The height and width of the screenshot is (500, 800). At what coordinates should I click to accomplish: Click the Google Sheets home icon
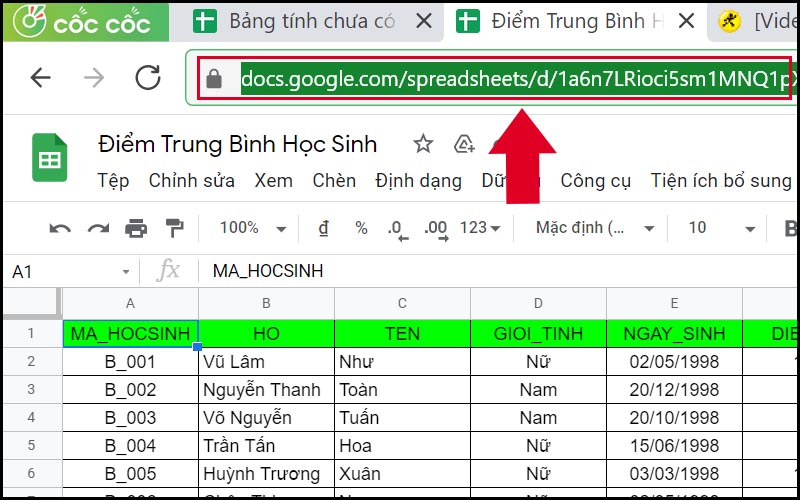pos(49,158)
